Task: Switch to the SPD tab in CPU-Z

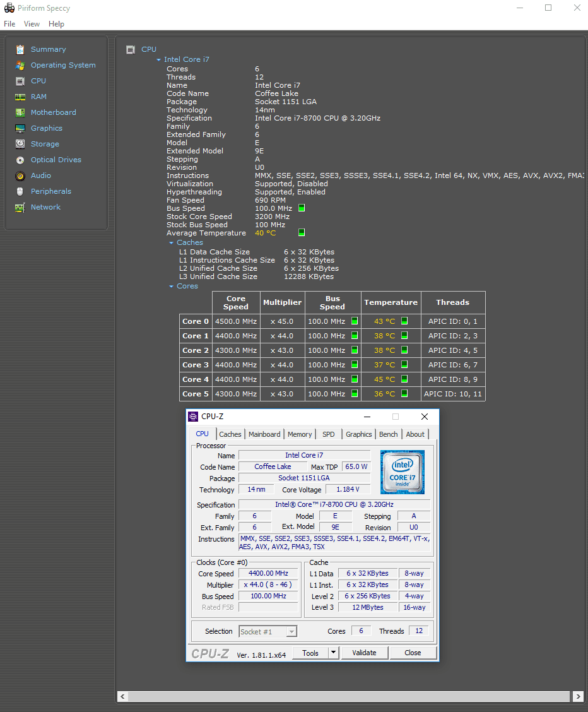Action: [x=329, y=434]
